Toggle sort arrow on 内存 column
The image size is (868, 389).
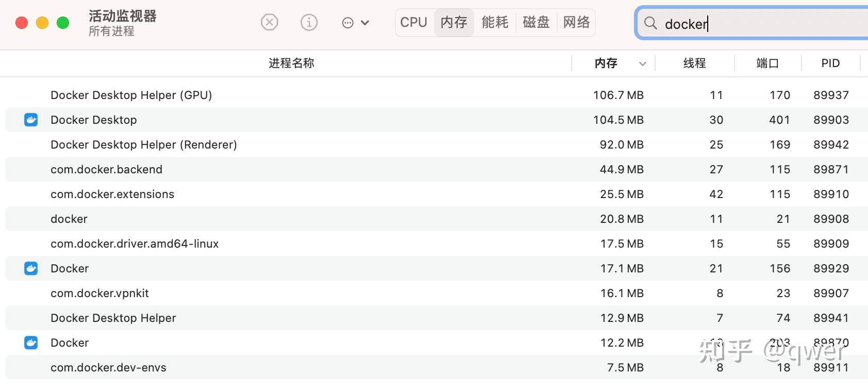[x=643, y=63]
